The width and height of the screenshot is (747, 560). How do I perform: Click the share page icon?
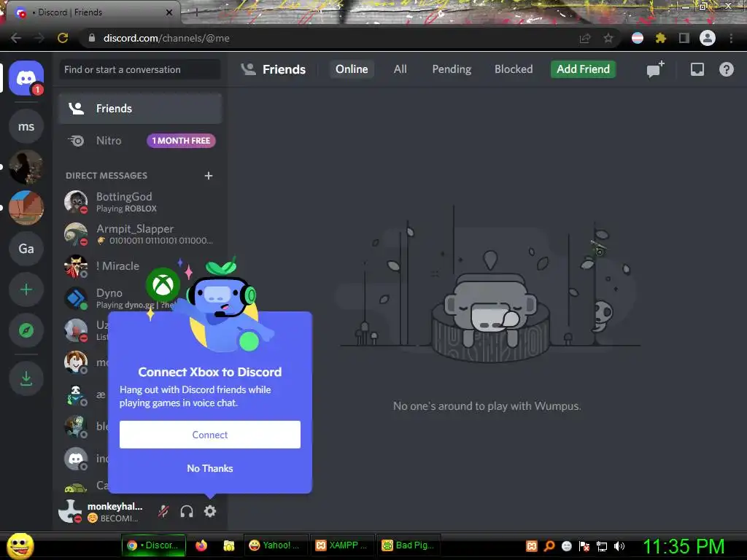click(x=585, y=39)
